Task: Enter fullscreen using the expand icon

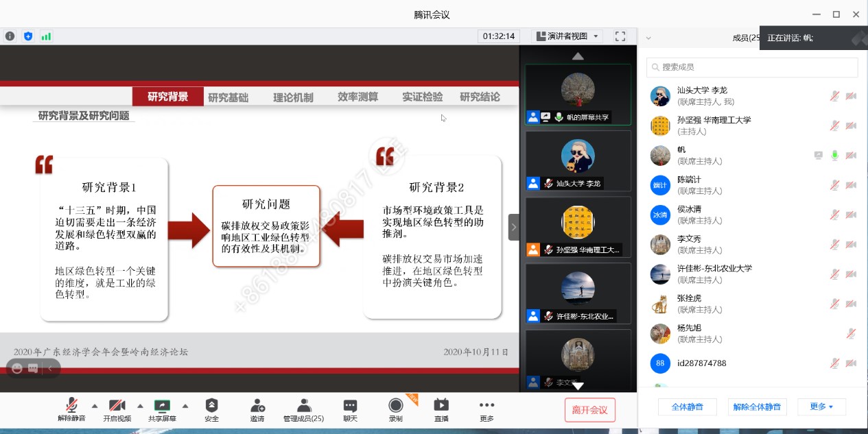Action: (x=620, y=36)
